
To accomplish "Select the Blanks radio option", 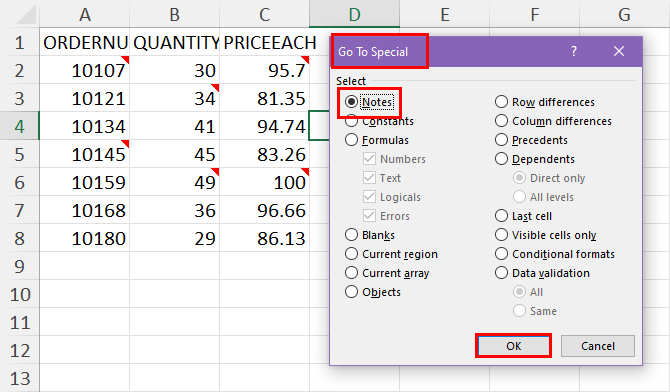I will tap(351, 235).
